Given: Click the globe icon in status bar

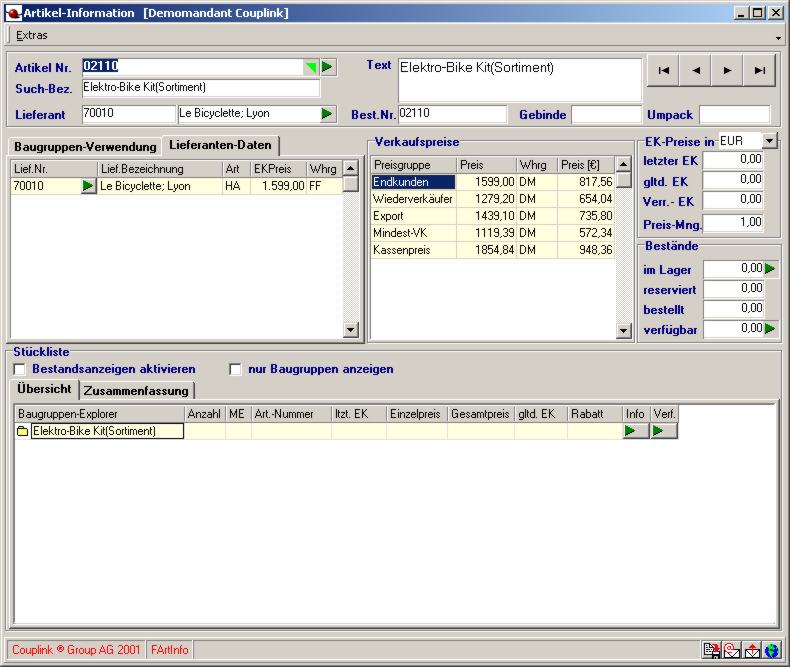Looking at the screenshot, I should 772,651.
